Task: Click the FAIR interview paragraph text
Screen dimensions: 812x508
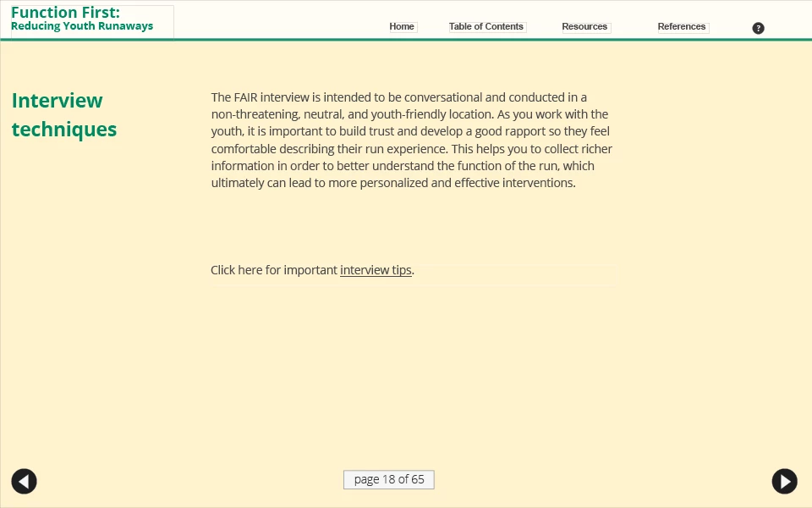Action: 412,140
